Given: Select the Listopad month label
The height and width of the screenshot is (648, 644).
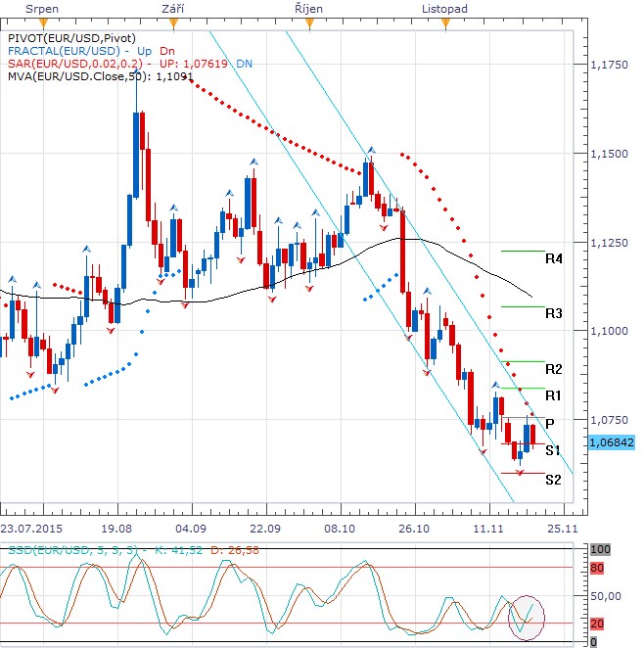Looking at the screenshot, I should point(443,8).
